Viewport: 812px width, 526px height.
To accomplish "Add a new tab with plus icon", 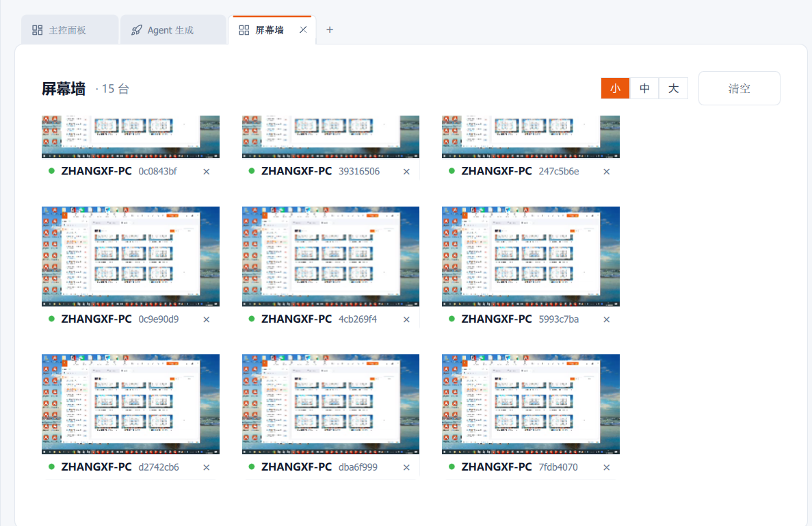I will (x=329, y=29).
